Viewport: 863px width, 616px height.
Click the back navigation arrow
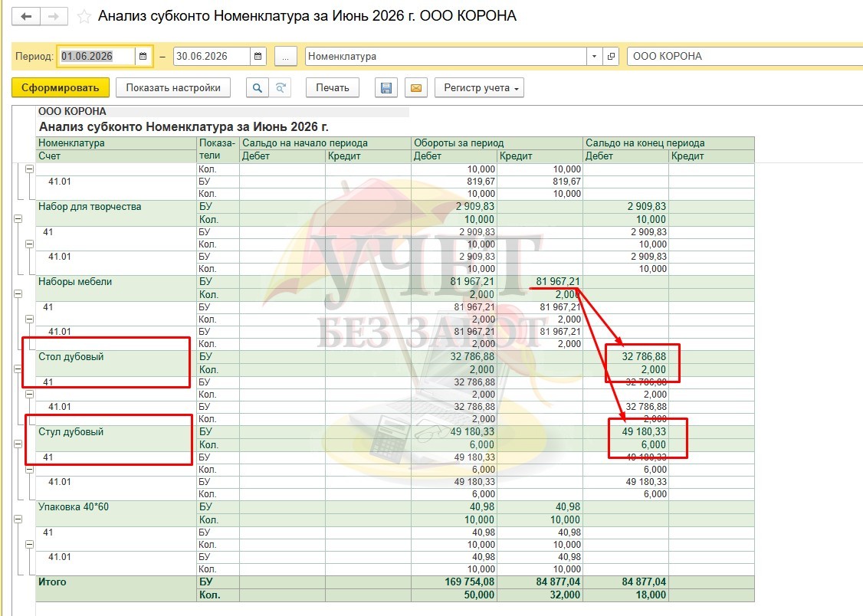pyautogui.click(x=26, y=17)
